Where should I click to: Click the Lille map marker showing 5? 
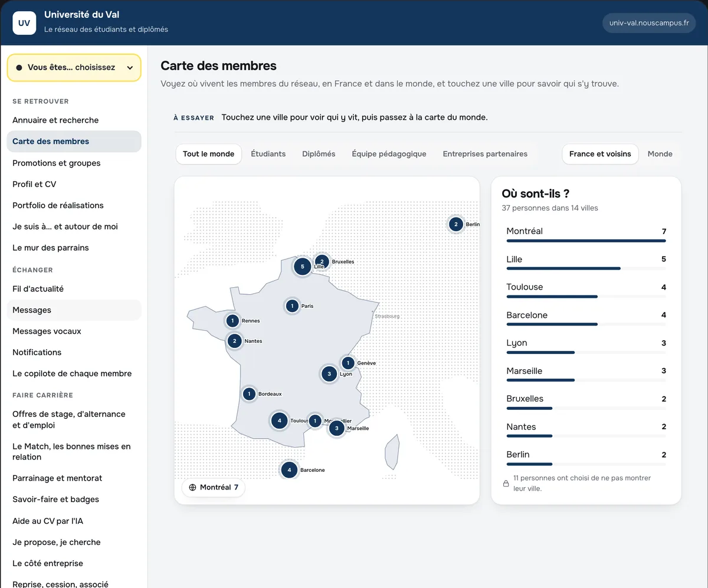(303, 267)
